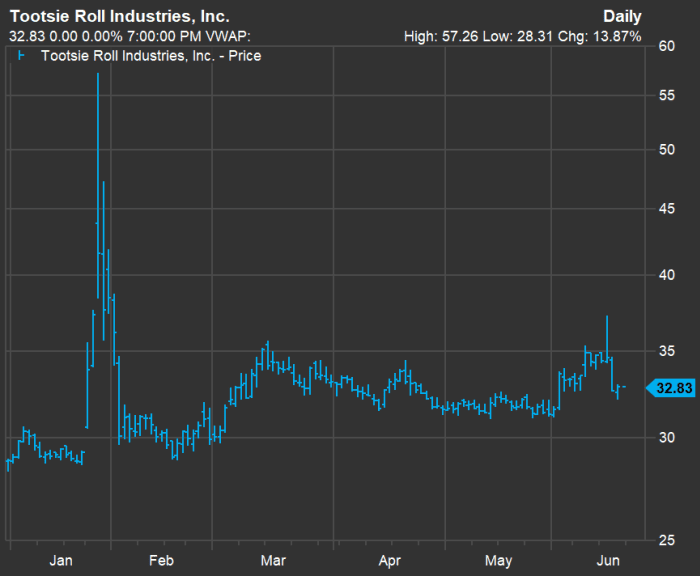
Task: Click the Jun month label
Action: [608, 561]
